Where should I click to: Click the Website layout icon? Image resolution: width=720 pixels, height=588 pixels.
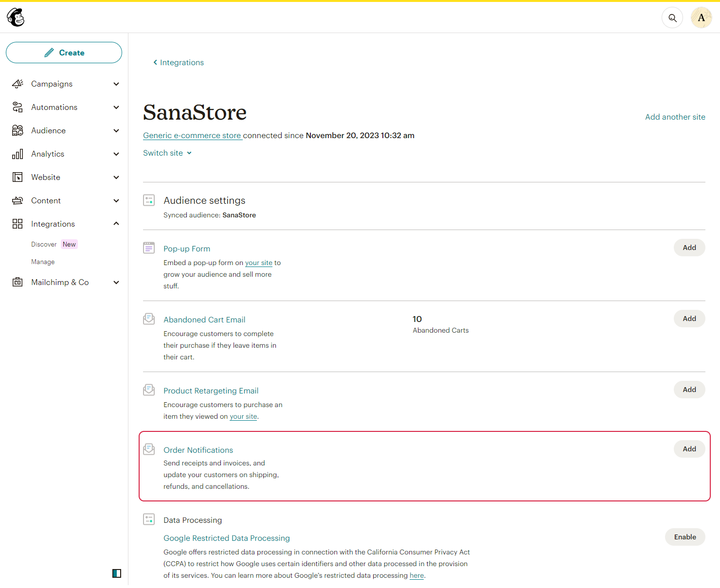18,177
